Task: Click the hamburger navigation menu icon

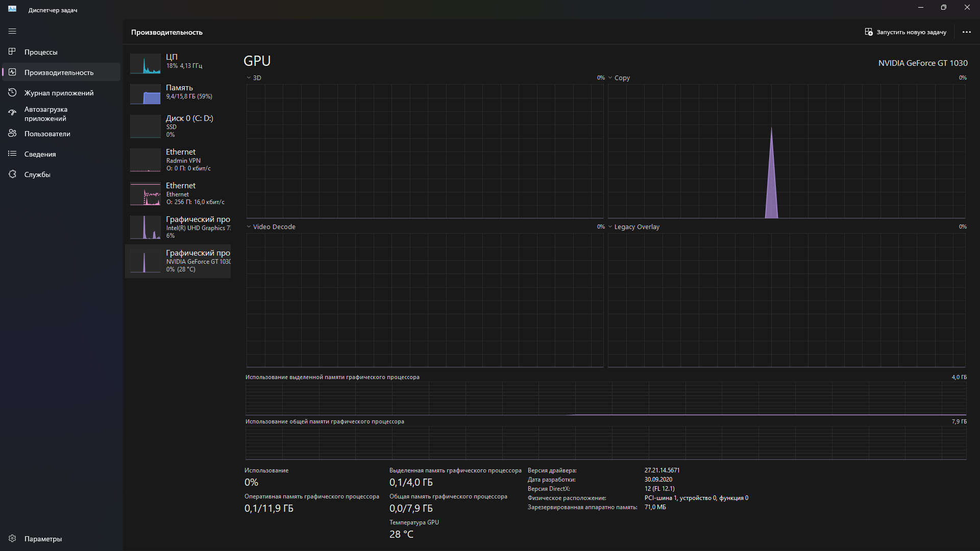Action: tap(12, 31)
